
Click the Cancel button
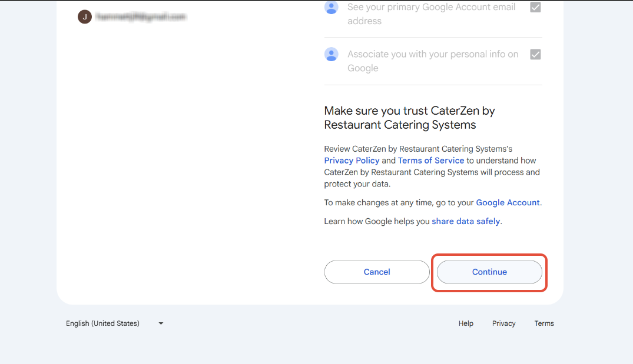pos(377,272)
